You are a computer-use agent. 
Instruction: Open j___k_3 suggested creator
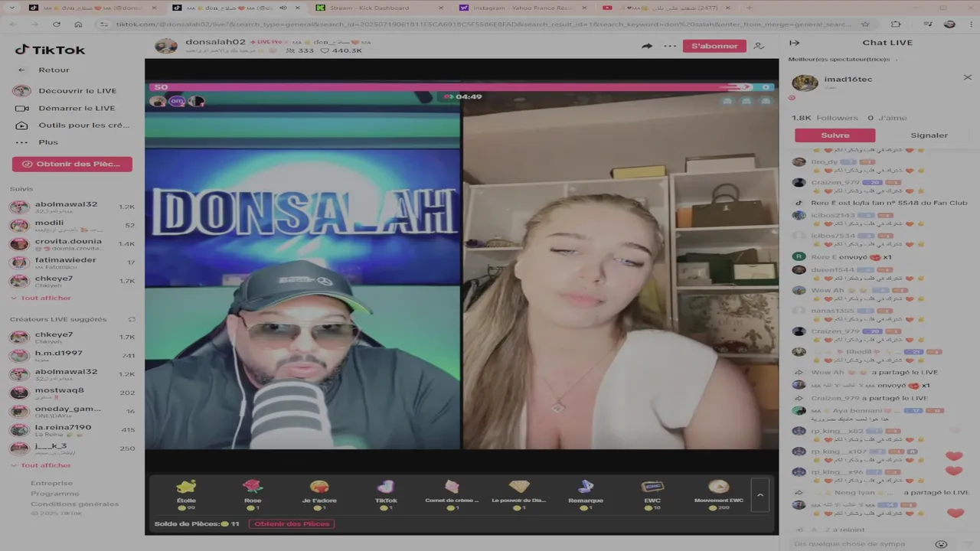tap(72, 448)
